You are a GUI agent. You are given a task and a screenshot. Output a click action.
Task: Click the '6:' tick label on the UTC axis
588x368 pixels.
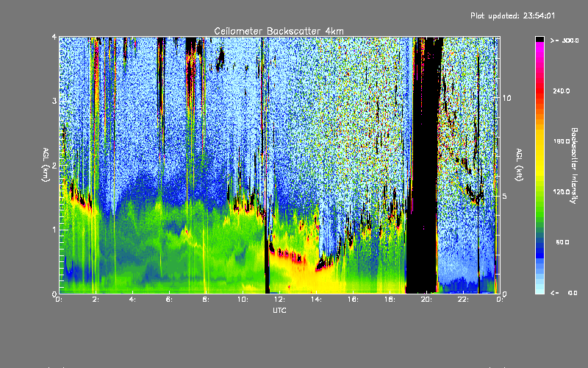170,300
